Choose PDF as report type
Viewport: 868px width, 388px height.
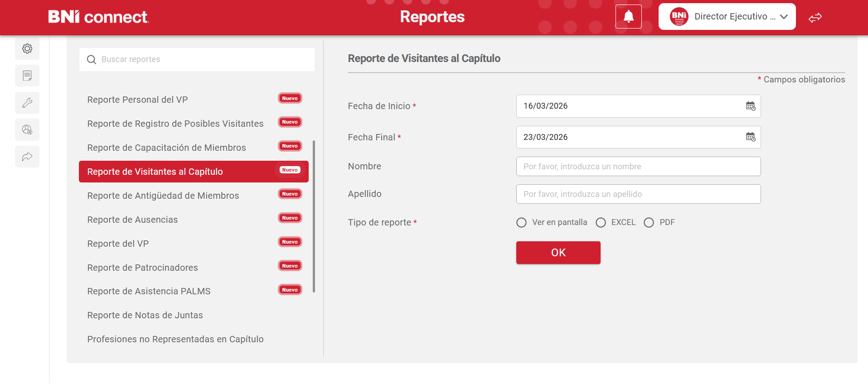click(x=649, y=222)
